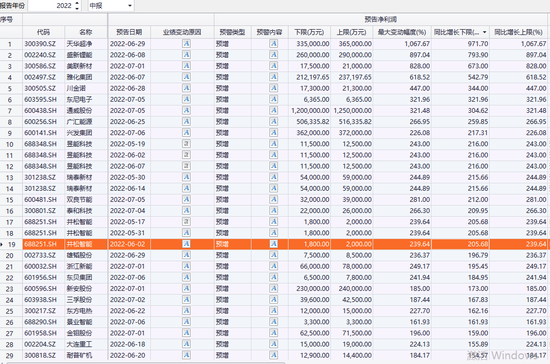Open performance change reason icon for 601956.SH row
550x364 pixels.
click(186, 277)
